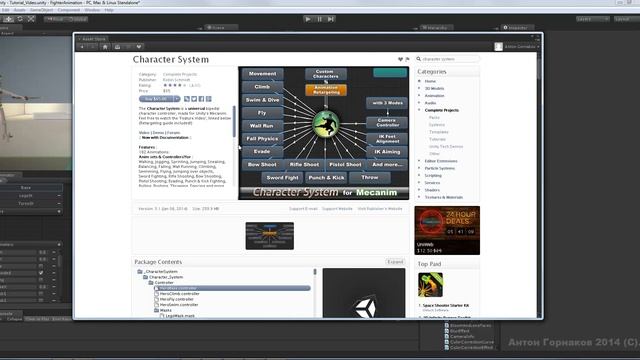
Task: Open the Support E-mail link
Action: (303, 209)
